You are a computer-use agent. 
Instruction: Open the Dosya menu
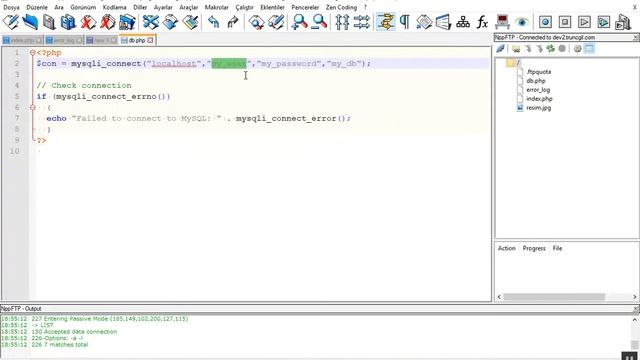[11, 7]
